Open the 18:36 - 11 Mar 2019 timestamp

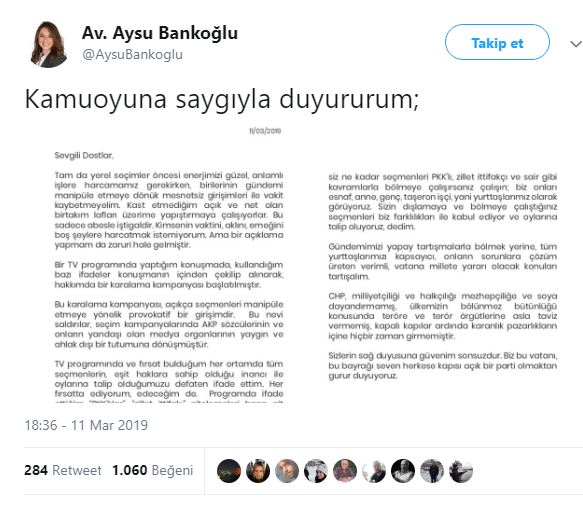[86, 425]
